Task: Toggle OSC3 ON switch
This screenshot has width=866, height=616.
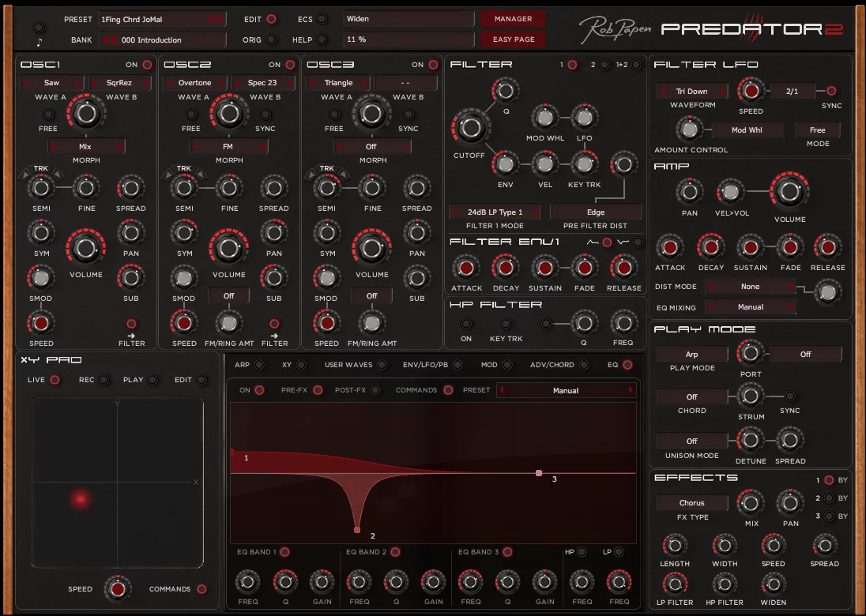Action: click(x=433, y=65)
